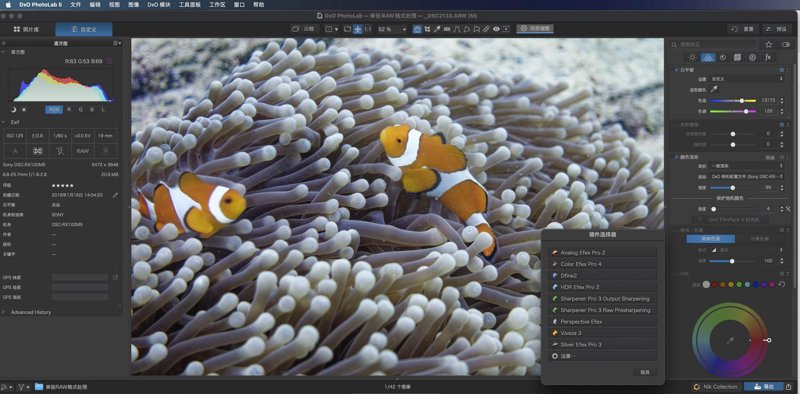Set zoom to 1:1
This screenshot has height=394, width=800.
click(368, 29)
